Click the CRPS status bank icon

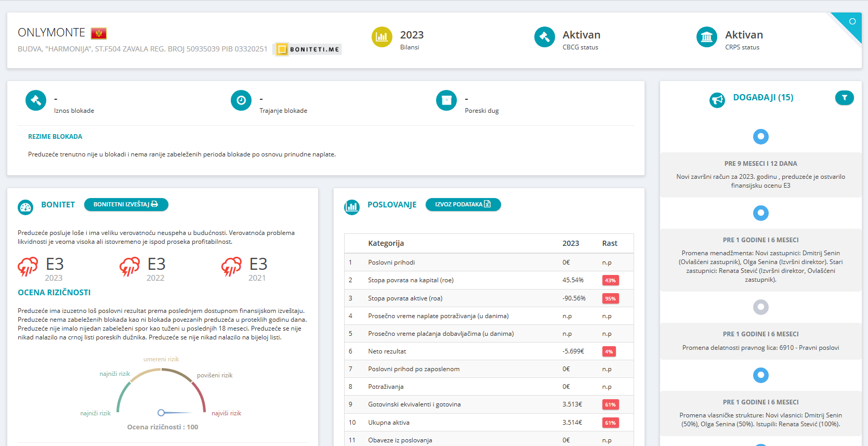(x=706, y=37)
